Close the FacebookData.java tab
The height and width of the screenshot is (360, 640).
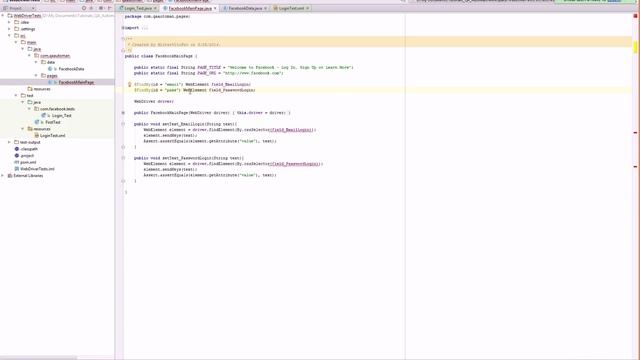265,8
